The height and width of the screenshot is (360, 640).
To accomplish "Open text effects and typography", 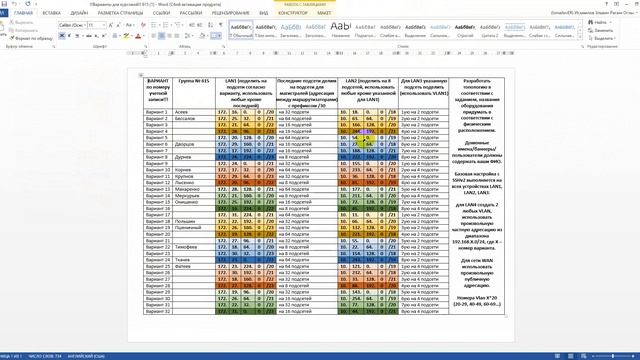I will [115, 36].
